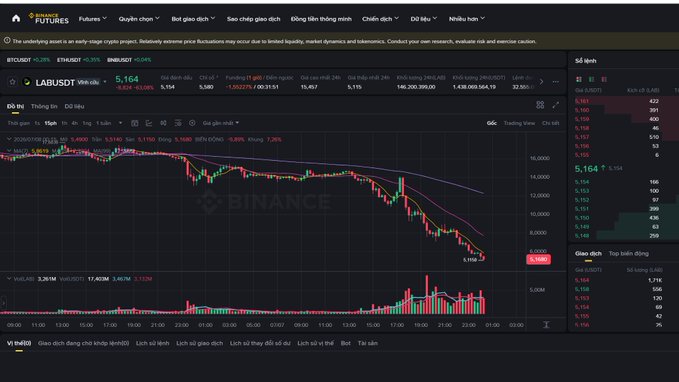679x382 pixels.
Task: Show only bids in order book
Action: coord(591,79)
